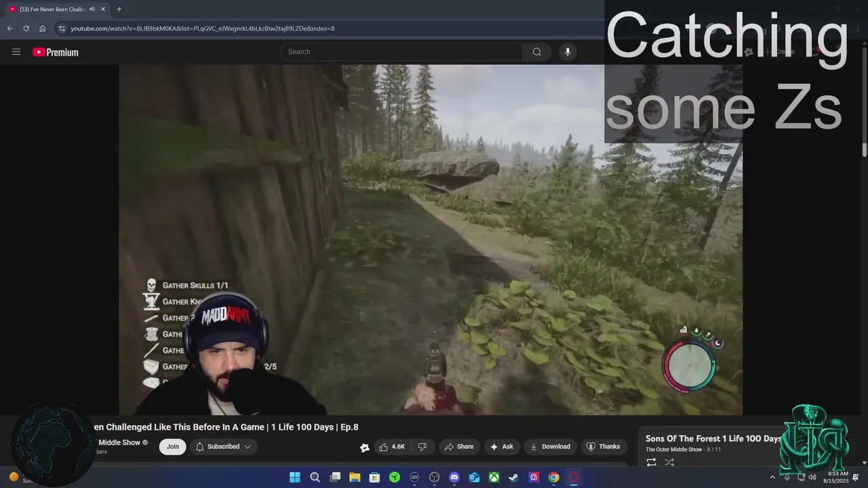This screenshot has height=488, width=868.
Task: Join the Outer Middle Show channel
Action: [173, 447]
